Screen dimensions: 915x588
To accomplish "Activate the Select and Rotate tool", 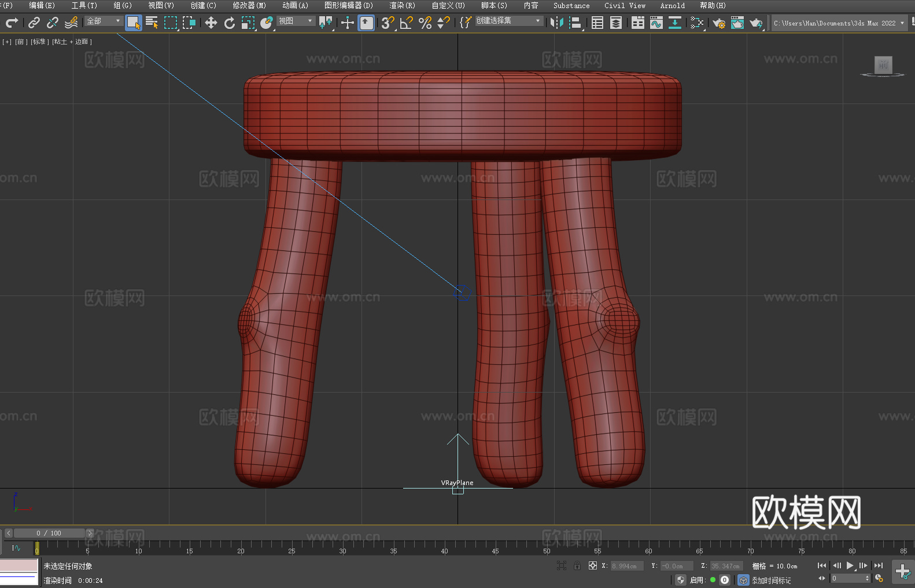I will [230, 23].
